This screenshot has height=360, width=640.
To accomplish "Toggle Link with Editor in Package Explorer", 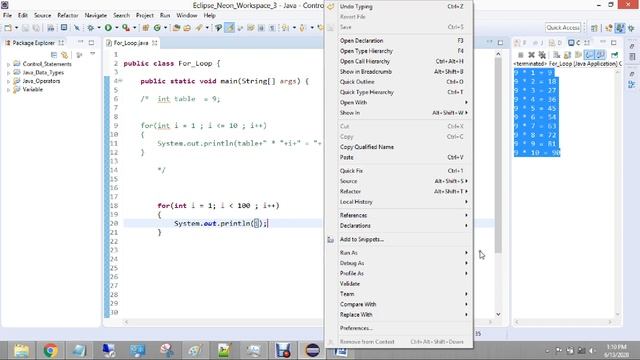I will [64, 55].
